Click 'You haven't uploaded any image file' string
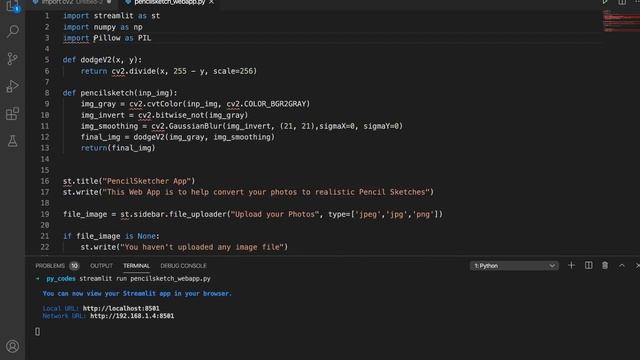Viewport: 640px width, 360px height. tap(202, 247)
